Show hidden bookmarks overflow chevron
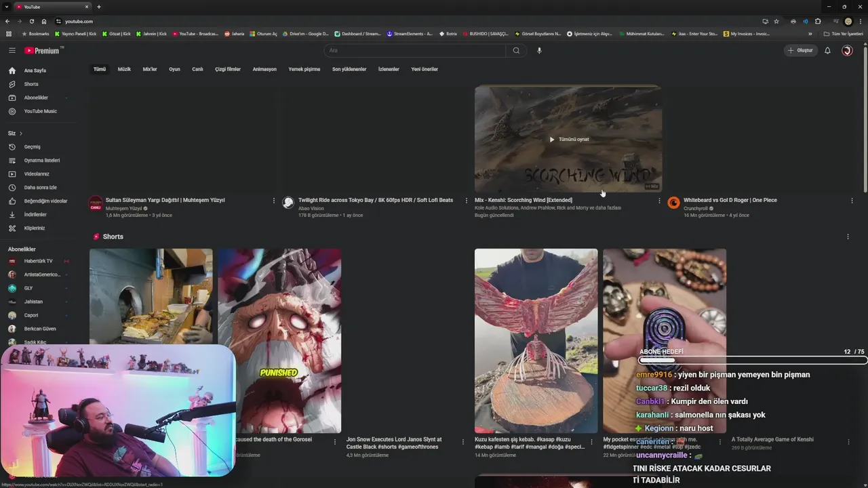 [810, 33]
